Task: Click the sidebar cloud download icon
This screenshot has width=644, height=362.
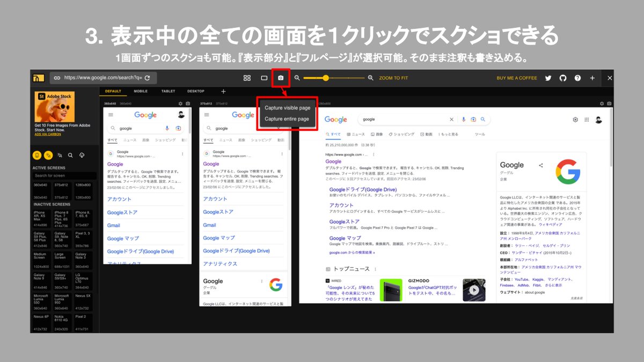Action: click(82, 155)
